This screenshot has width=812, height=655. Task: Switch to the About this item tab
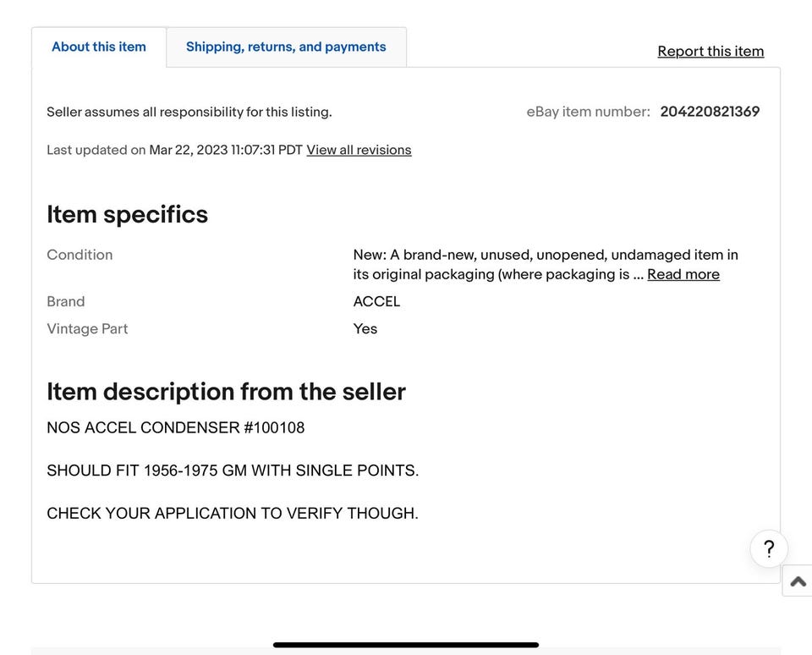pyautogui.click(x=99, y=47)
